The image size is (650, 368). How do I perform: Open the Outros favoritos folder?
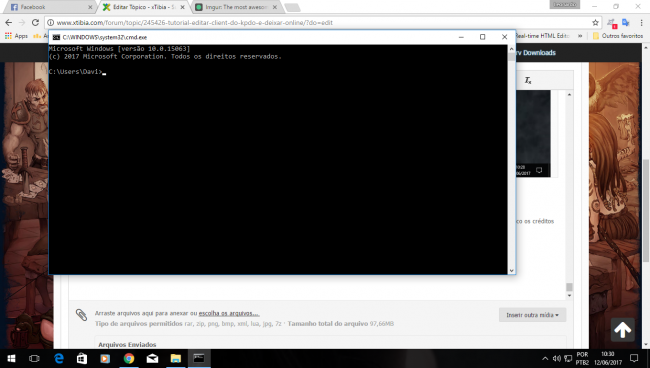point(618,36)
